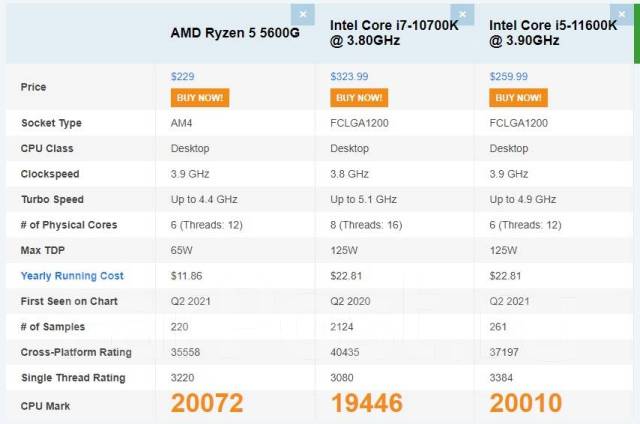Follow the $323.99 price link
The width and height of the screenshot is (640, 424).
(349, 76)
